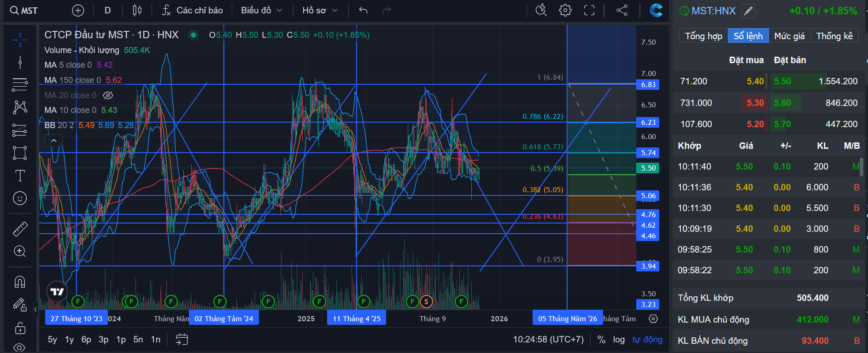
Task: Set time range to 1y
Action: coord(70,340)
